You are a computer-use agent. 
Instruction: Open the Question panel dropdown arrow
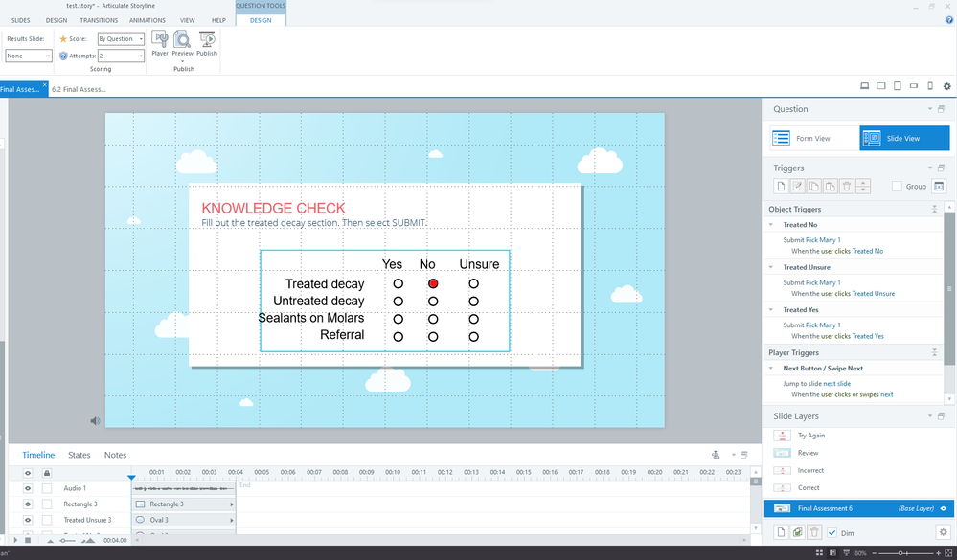[x=930, y=109]
